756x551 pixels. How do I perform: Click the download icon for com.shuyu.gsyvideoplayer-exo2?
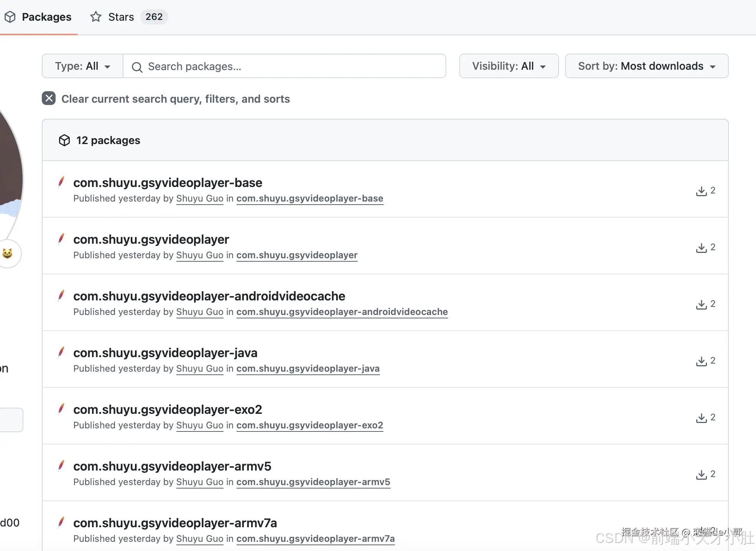point(702,418)
